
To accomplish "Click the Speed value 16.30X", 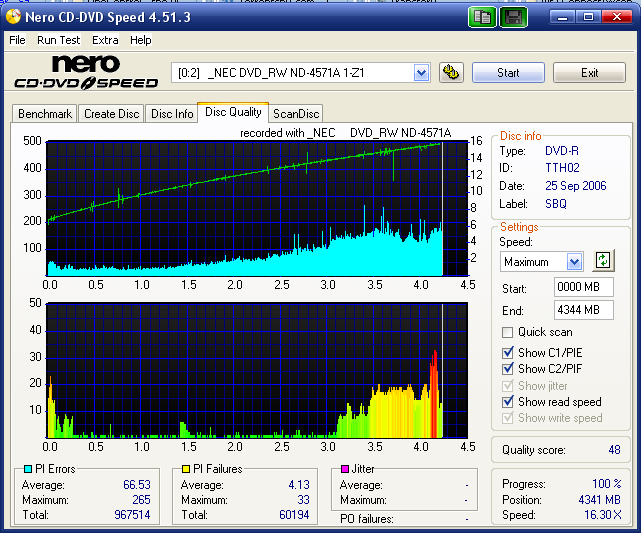I will 603,515.
